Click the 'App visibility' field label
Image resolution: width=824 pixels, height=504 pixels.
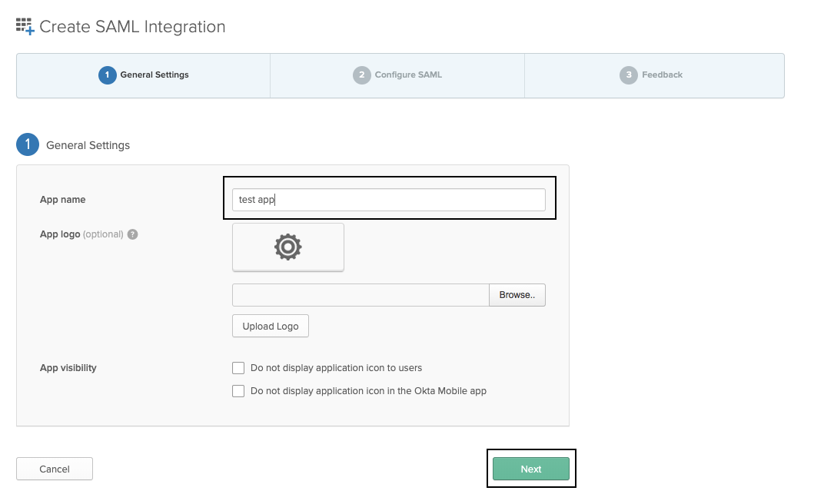[x=68, y=368]
